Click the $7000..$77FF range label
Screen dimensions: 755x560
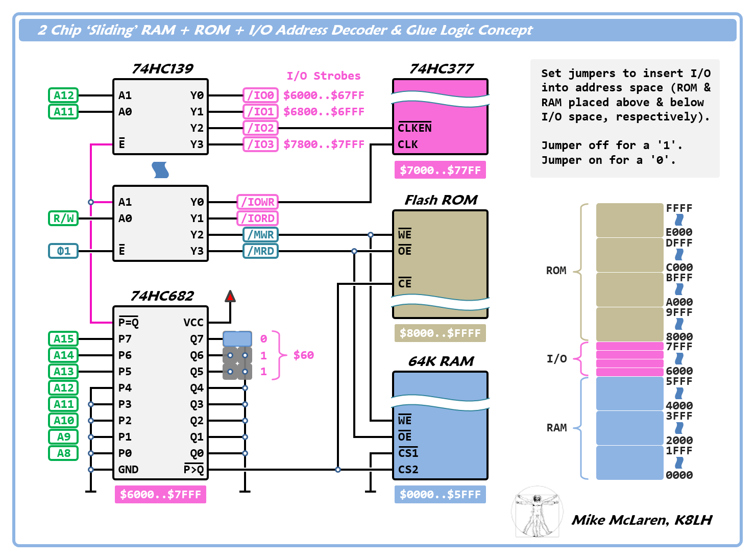click(x=440, y=170)
